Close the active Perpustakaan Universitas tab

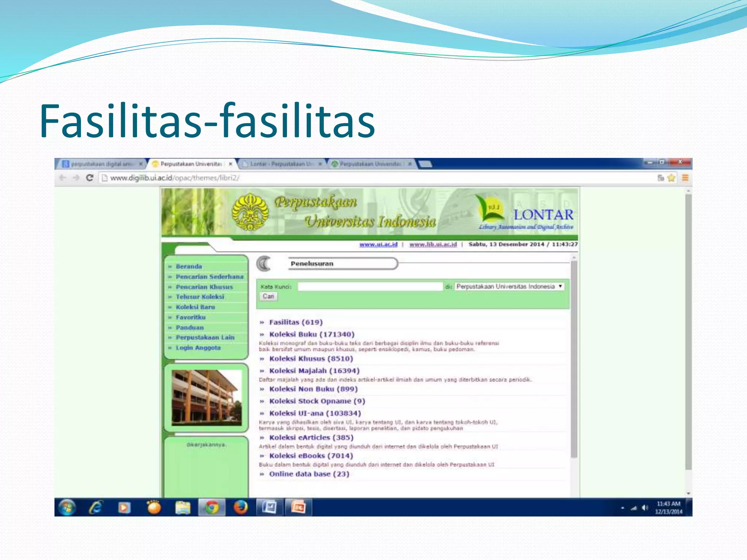[x=231, y=164]
